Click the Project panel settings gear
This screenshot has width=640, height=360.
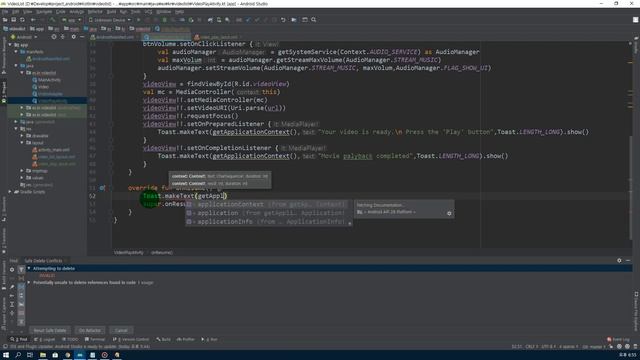point(73,37)
